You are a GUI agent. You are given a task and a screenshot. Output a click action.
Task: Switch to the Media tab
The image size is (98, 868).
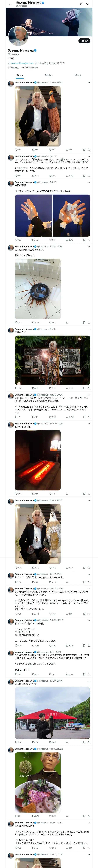pos(78,75)
